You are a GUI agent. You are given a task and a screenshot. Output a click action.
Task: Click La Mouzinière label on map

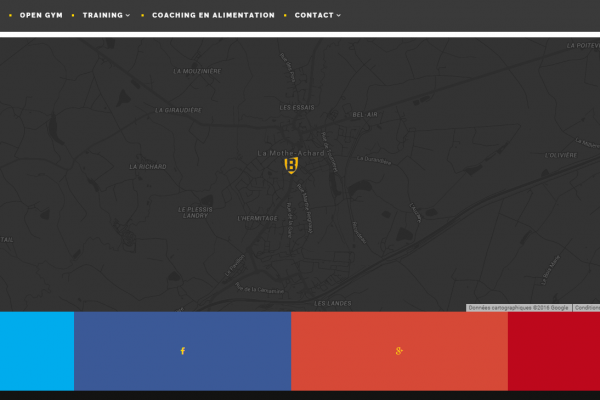point(196,71)
